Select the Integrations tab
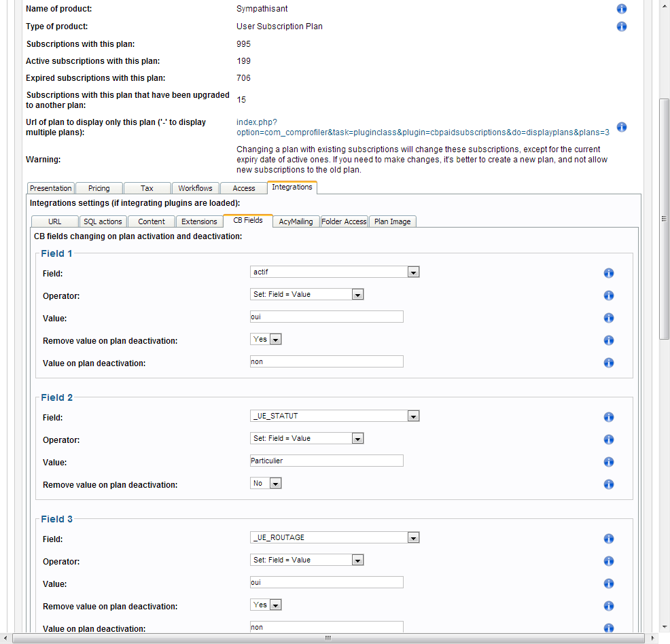 click(292, 187)
